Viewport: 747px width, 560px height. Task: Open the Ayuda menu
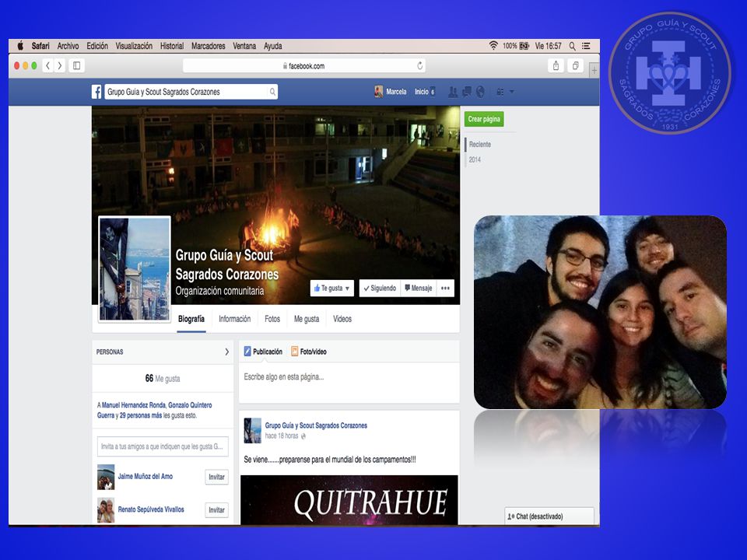(x=273, y=46)
